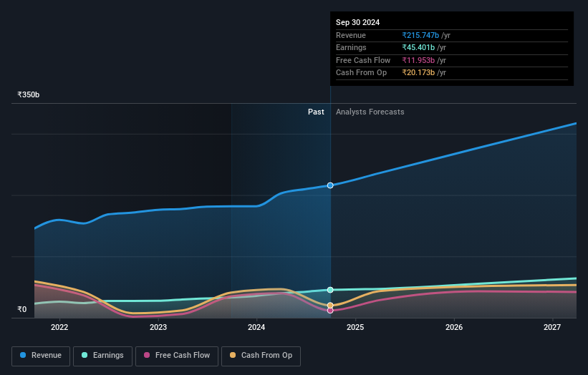Click the orange Cash From Op legend dot
The image size is (588, 375).
point(233,355)
